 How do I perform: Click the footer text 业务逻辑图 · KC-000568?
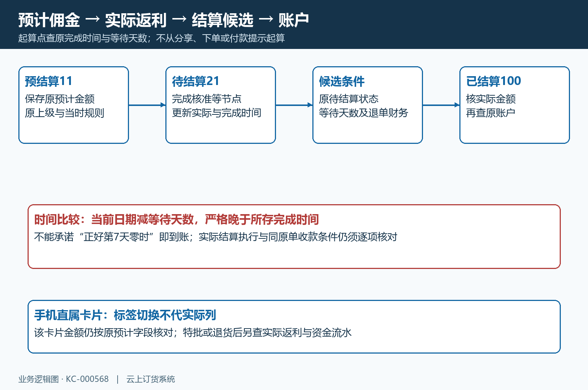(x=64, y=379)
